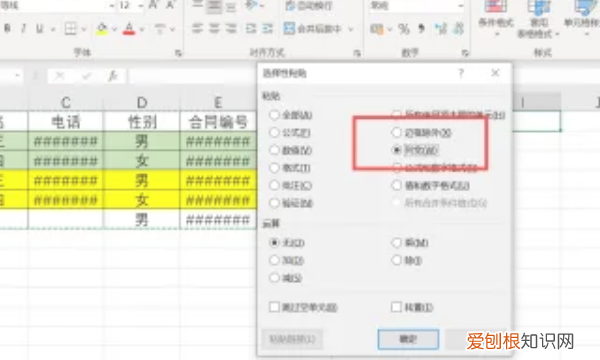
Task: Apply the yellow fill color button
Action: (x=102, y=29)
